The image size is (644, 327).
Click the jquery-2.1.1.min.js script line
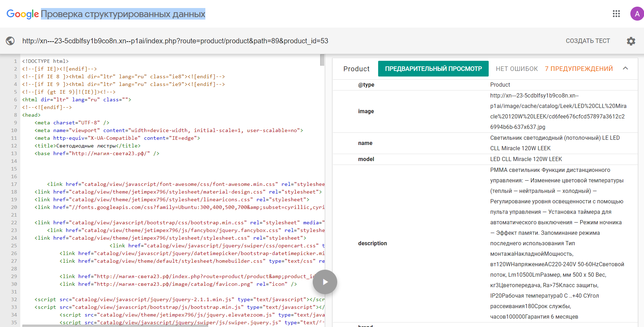click(179, 299)
